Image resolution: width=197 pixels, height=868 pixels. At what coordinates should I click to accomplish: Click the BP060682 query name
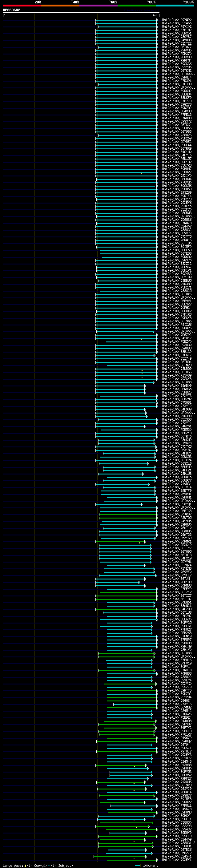point(11,10)
